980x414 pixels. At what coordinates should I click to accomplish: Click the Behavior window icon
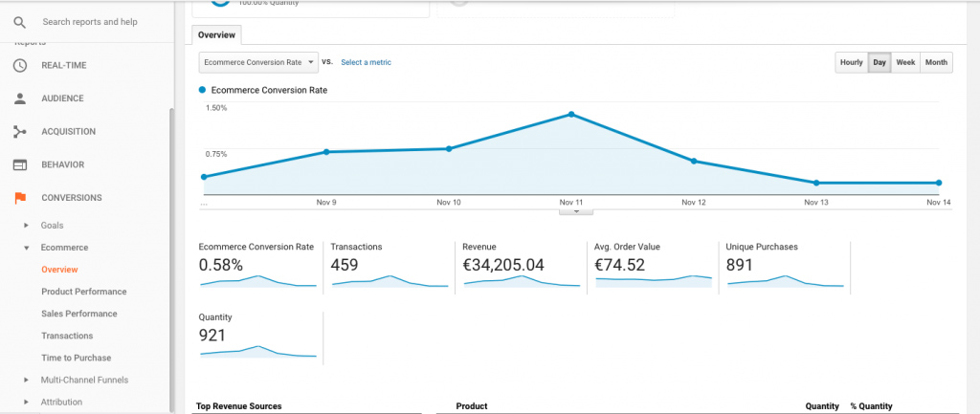pos(20,164)
